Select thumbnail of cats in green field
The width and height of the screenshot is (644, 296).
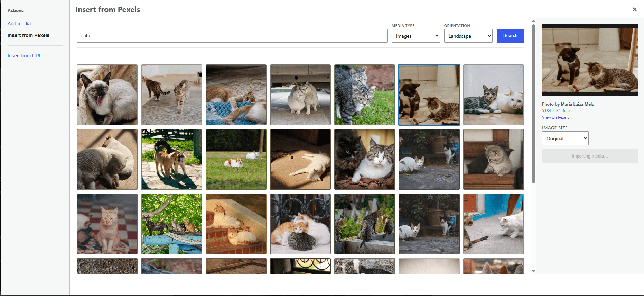[236, 159]
